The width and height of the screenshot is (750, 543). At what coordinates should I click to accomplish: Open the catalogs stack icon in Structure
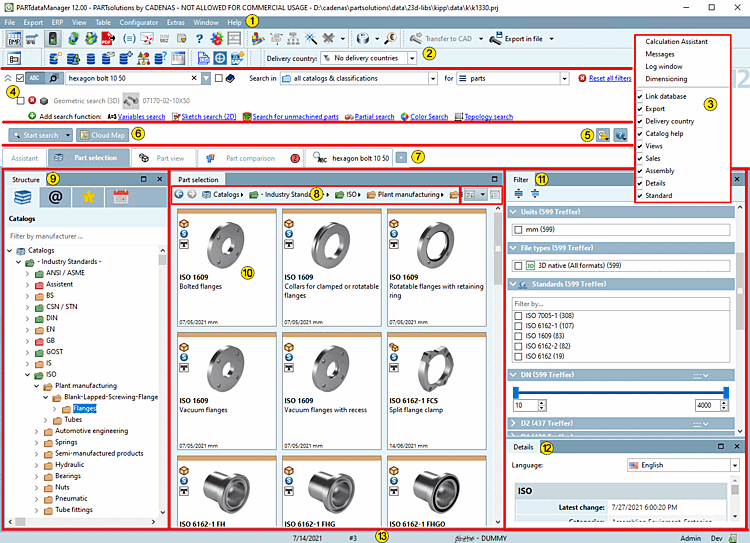pyautogui.click(x=23, y=197)
